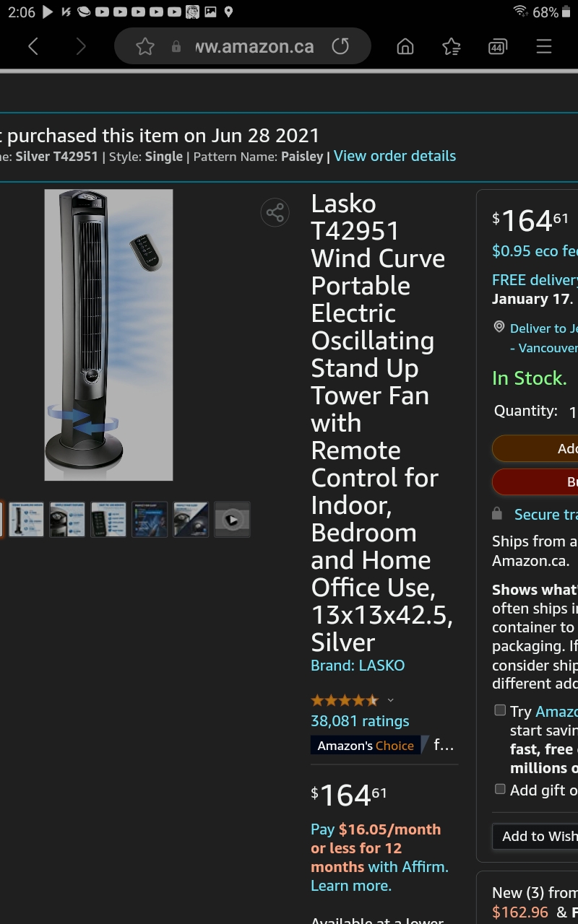Tap the browser back arrow
The height and width of the screenshot is (924, 578).
point(33,47)
